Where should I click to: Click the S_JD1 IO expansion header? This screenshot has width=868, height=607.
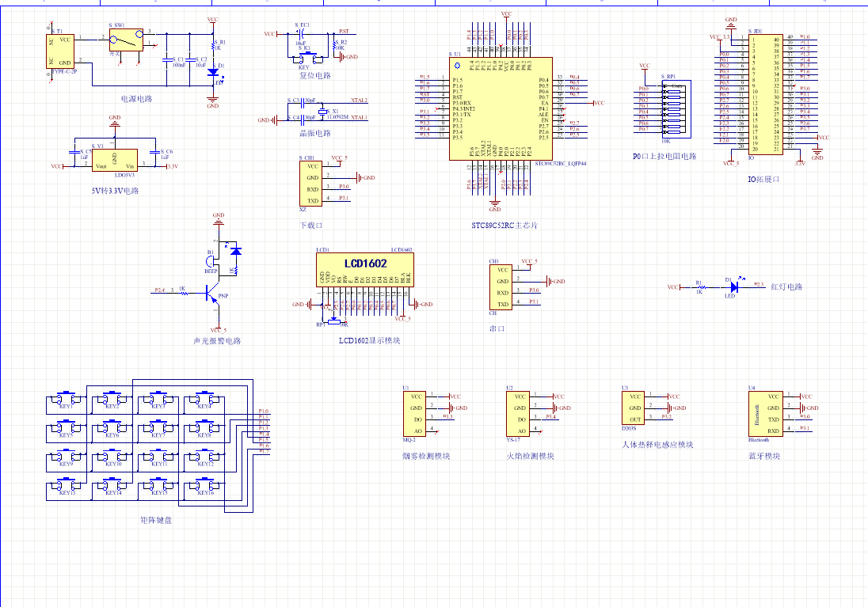(x=766, y=93)
